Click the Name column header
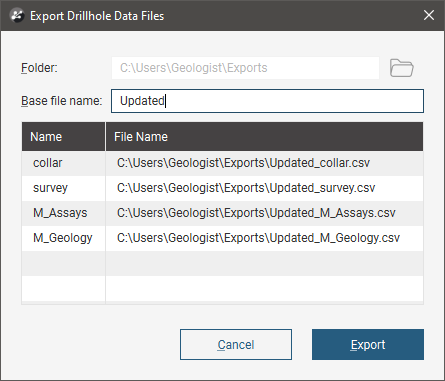This screenshot has width=445, height=381. pos(63,137)
